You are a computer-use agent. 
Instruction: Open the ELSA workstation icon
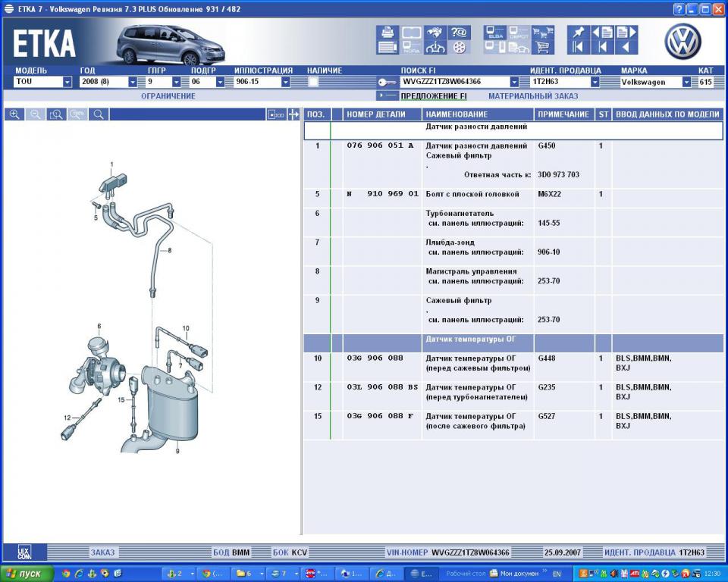(495, 32)
